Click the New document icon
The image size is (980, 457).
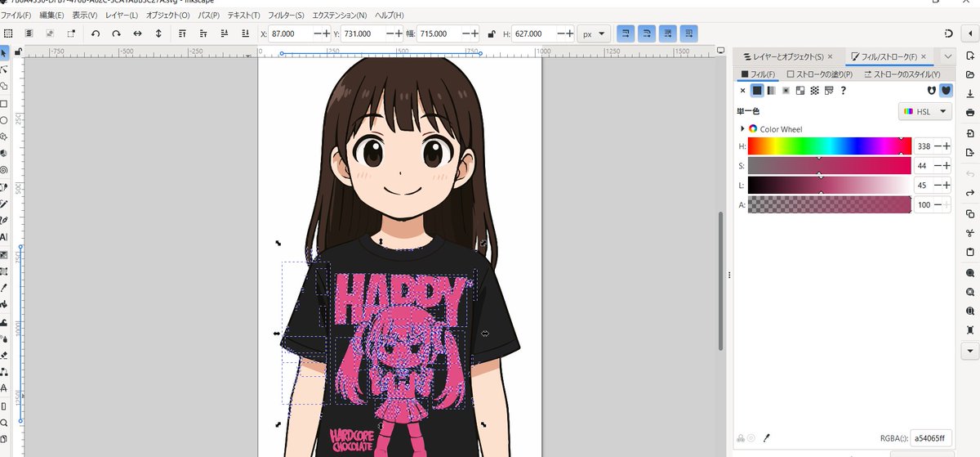(969, 56)
